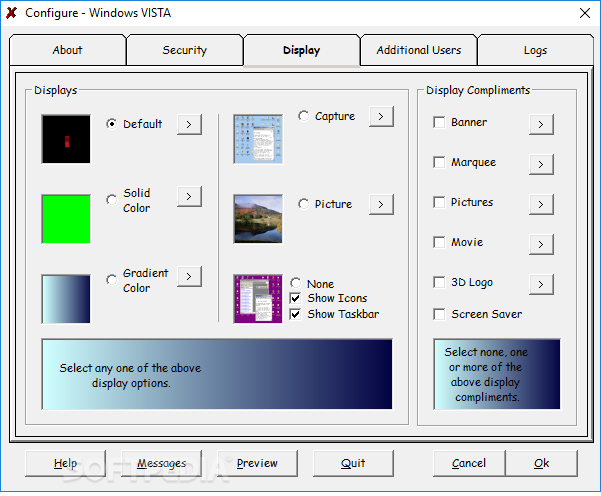Viewport: 601px width, 496px height.
Task: Click the desktop Capture thumbnail
Action: click(258, 139)
